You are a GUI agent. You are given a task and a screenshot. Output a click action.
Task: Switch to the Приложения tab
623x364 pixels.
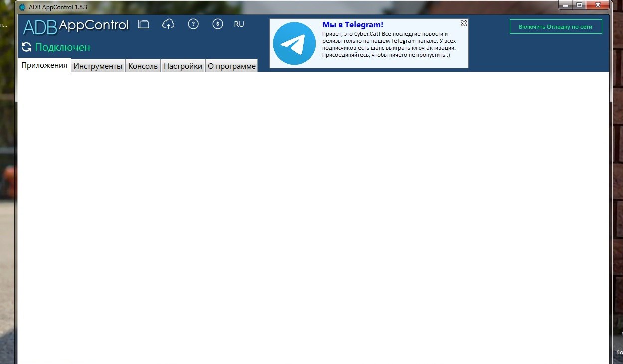pos(44,65)
